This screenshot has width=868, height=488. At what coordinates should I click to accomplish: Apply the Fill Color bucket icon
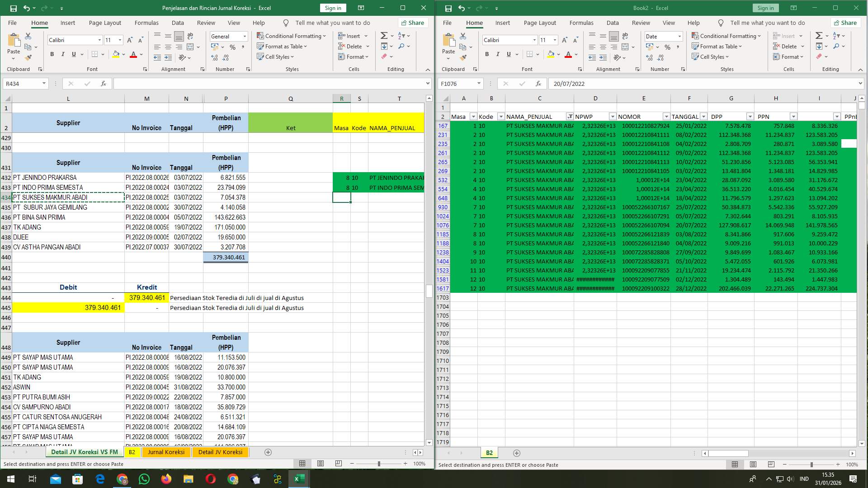pos(116,54)
